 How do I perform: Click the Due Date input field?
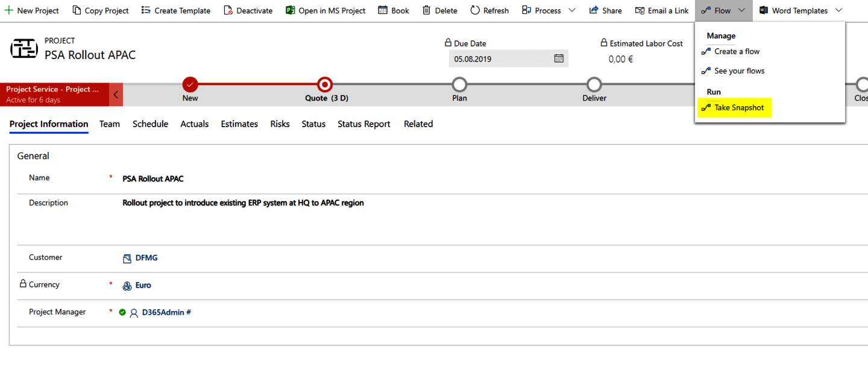coord(509,58)
